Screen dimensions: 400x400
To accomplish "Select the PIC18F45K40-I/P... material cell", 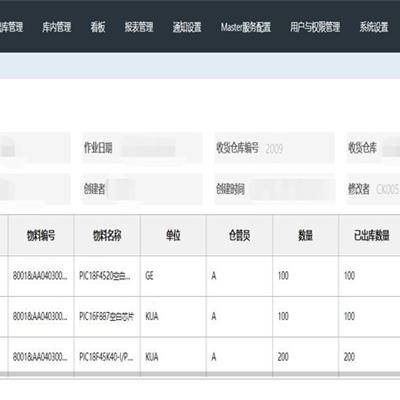I will click(x=107, y=357).
